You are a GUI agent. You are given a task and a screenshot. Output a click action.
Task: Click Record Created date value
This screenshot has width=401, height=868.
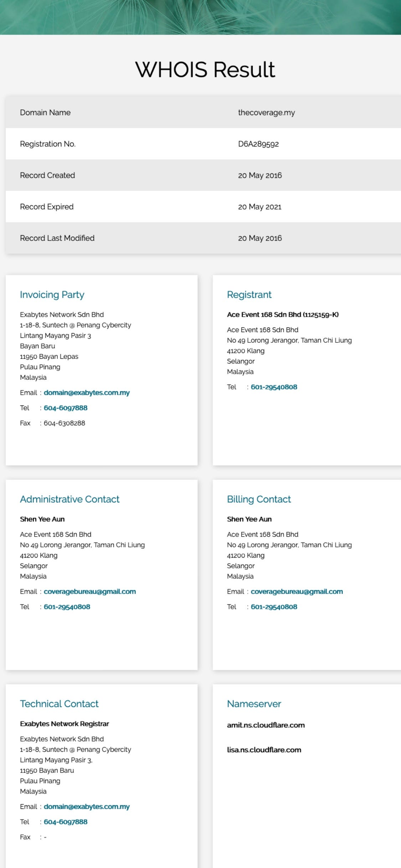pyautogui.click(x=260, y=175)
